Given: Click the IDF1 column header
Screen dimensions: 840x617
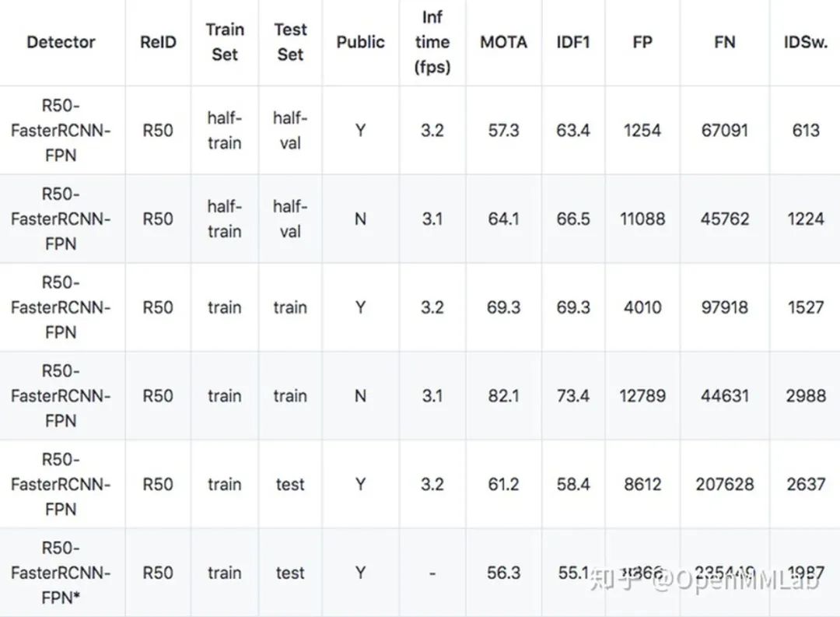Looking at the screenshot, I should (x=572, y=42).
